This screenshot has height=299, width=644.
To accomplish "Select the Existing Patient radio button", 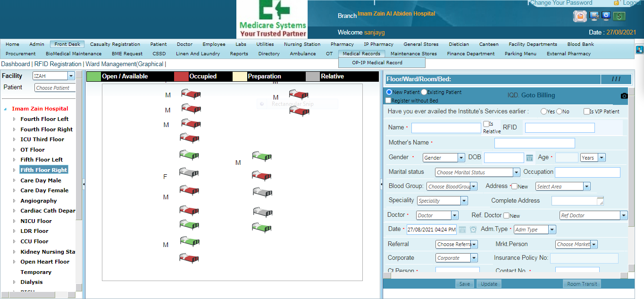I will coord(424,92).
